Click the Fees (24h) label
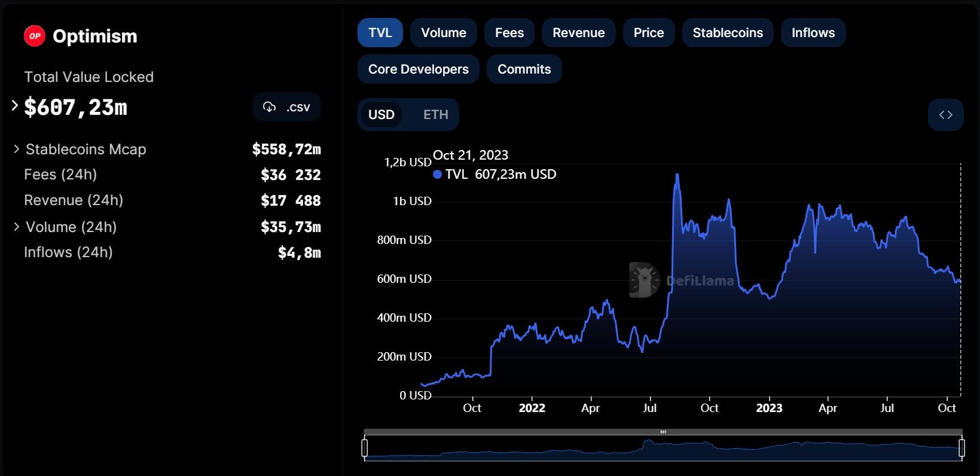The height and width of the screenshot is (476, 980). 60,175
